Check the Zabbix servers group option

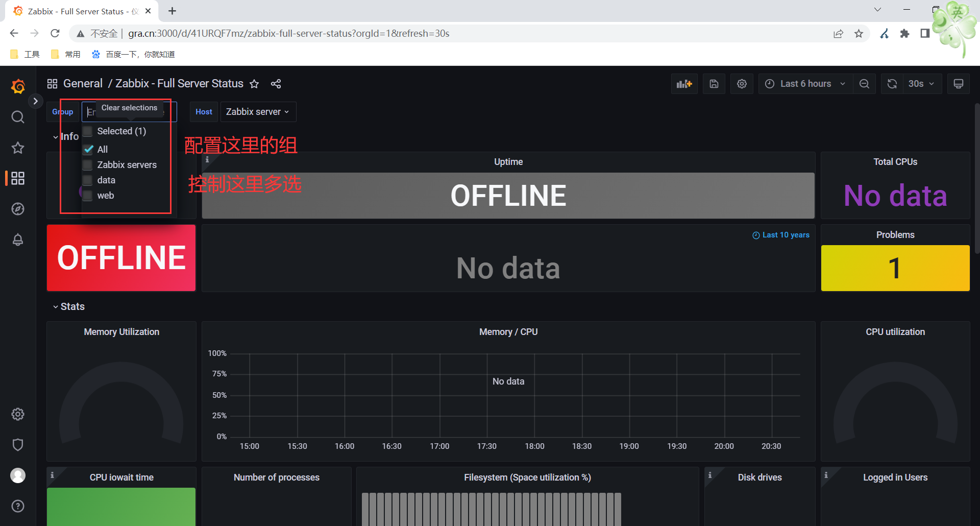pyautogui.click(x=88, y=165)
